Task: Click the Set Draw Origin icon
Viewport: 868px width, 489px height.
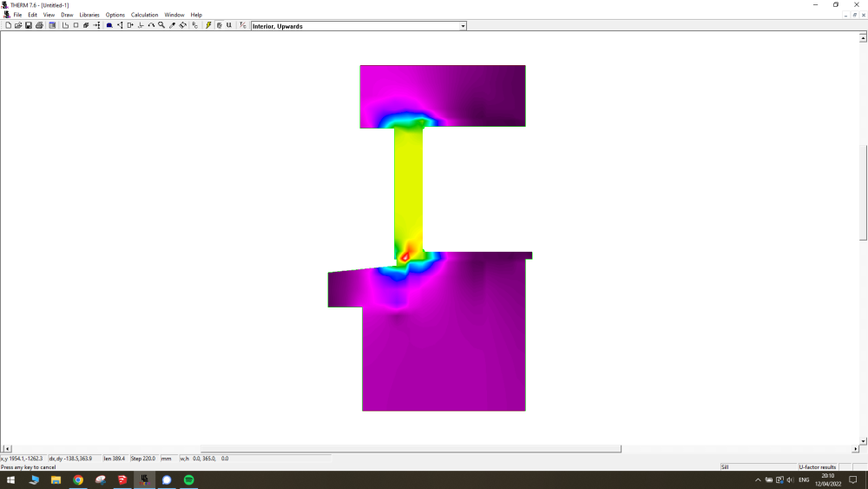Action: (x=141, y=25)
